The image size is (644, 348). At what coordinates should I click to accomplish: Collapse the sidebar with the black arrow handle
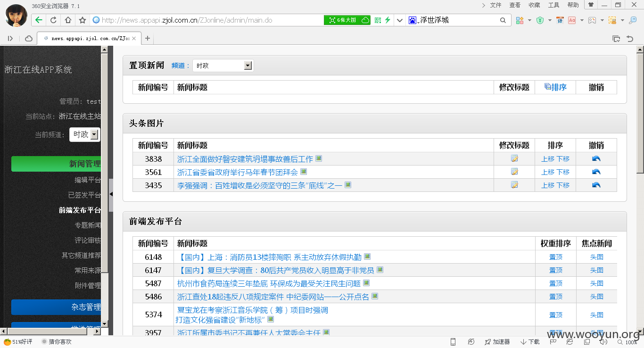tap(111, 194)
